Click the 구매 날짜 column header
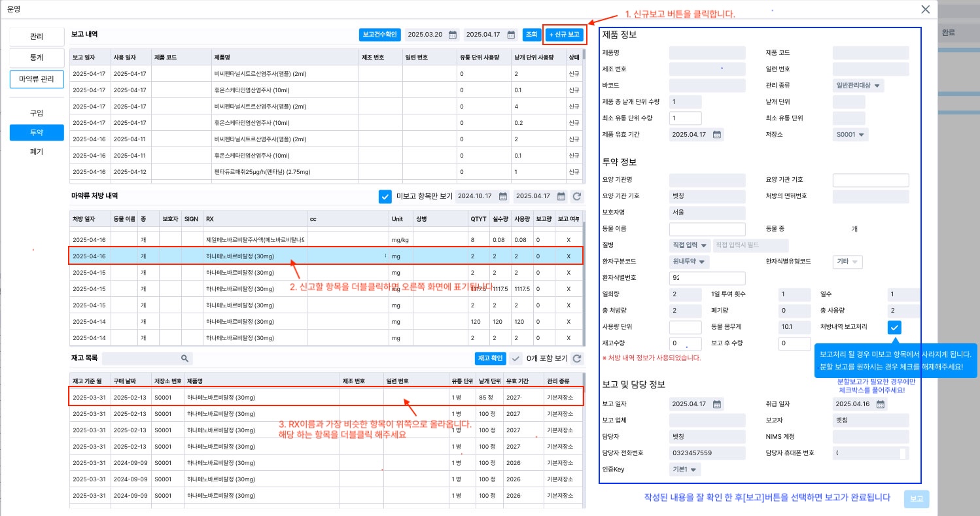 coord(130,381)
